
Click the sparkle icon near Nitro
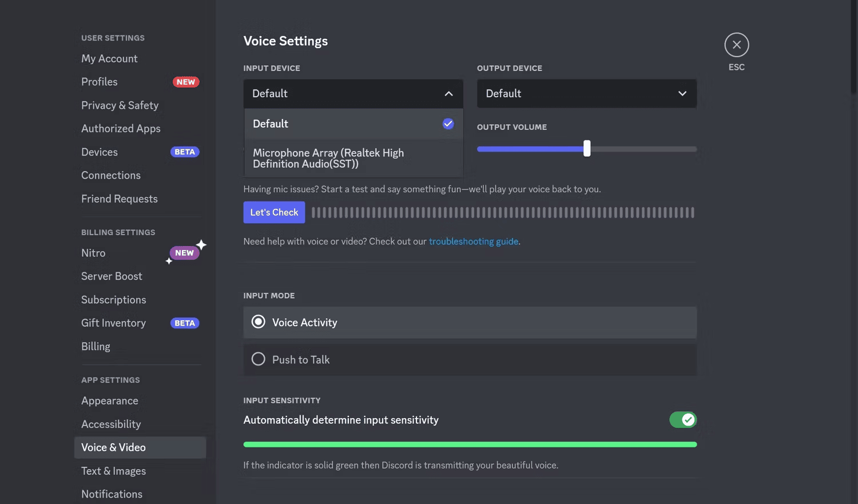(x=201, y=244)
